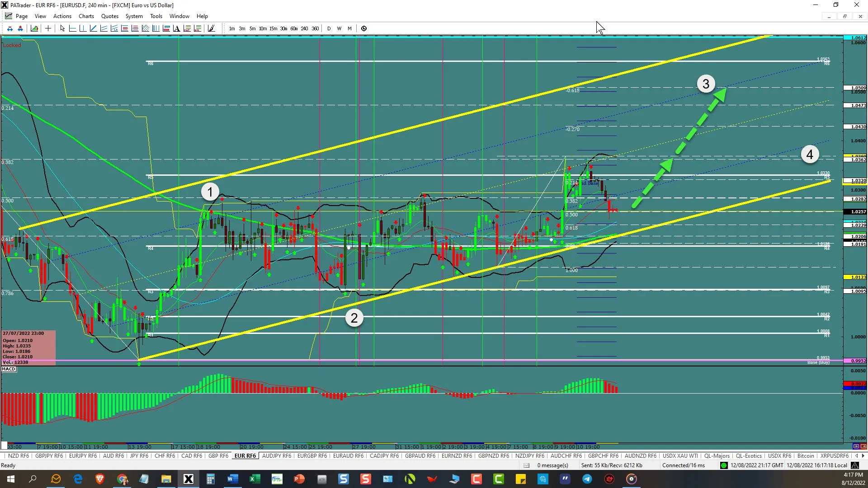The height and width of the screenshot is (488, 868).
Task: Select the LR regression channel tool
Action: point(114,28)
